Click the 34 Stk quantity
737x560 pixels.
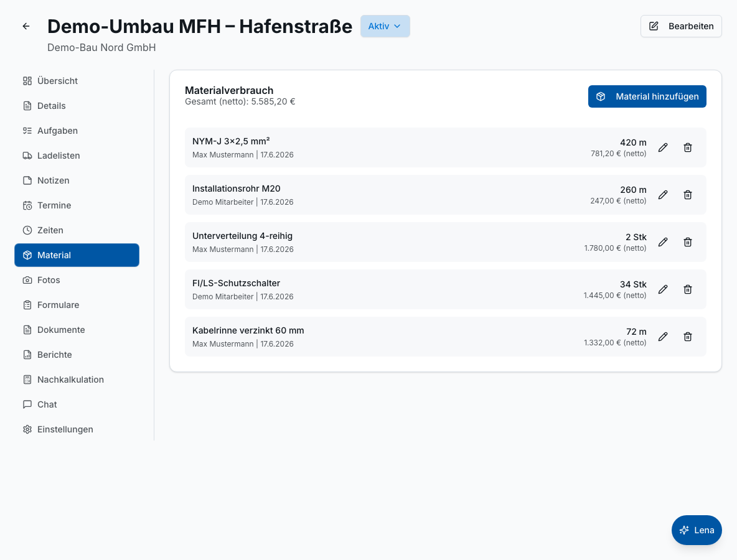[x=633, y=284]
